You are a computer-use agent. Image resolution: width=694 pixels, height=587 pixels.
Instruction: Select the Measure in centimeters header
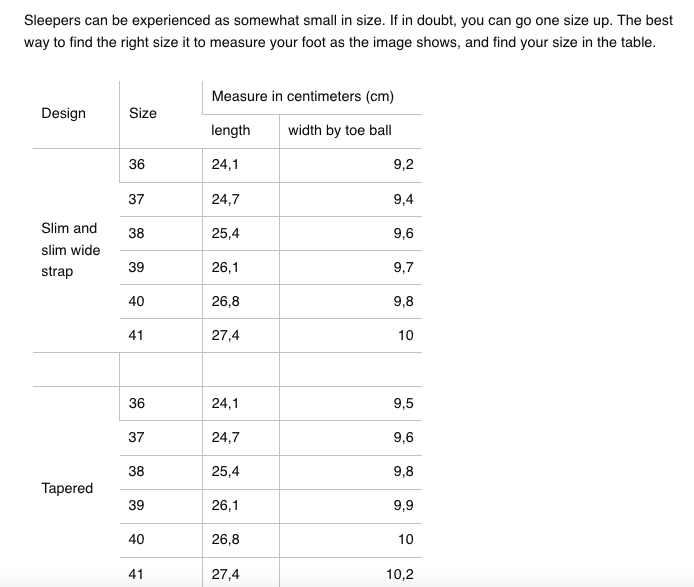303,96
